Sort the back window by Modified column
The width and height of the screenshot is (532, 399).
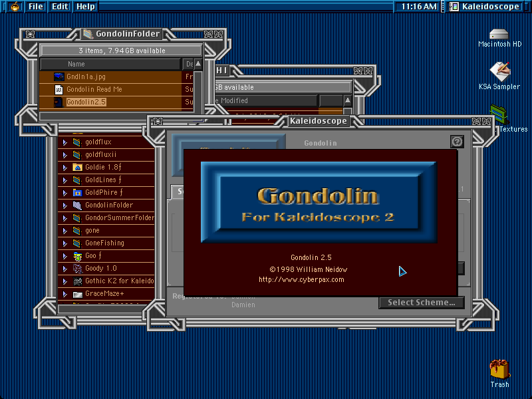coord(266,101)
